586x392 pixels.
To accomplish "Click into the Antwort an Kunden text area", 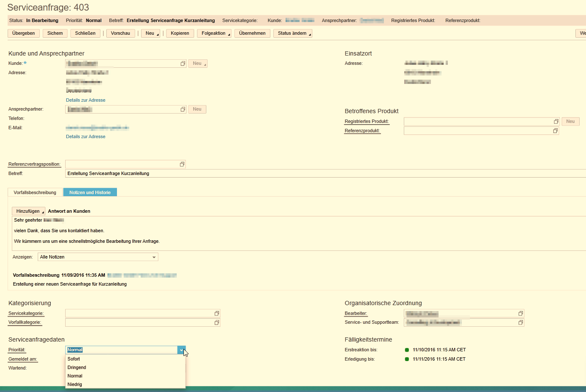I will (299, 233).
